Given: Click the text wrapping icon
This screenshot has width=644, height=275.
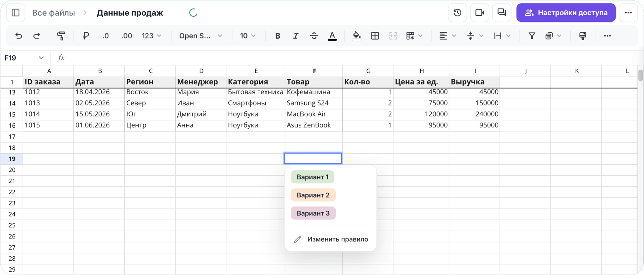Looking at the screenshot, I should pos(498,36).
